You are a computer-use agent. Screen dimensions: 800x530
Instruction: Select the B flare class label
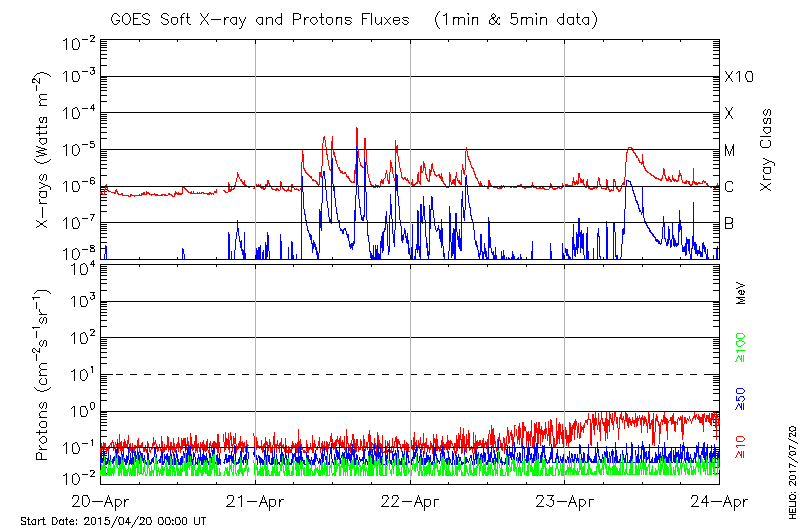(x=729, y=223)
